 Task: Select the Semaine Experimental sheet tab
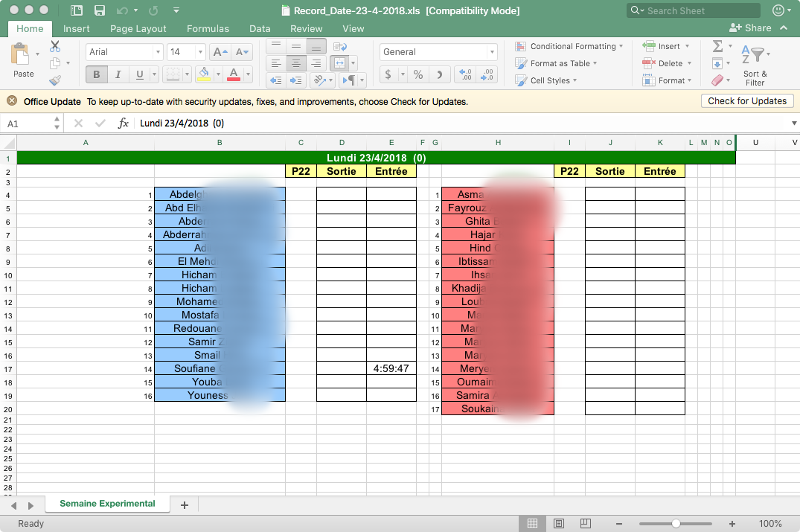[107, 504]
